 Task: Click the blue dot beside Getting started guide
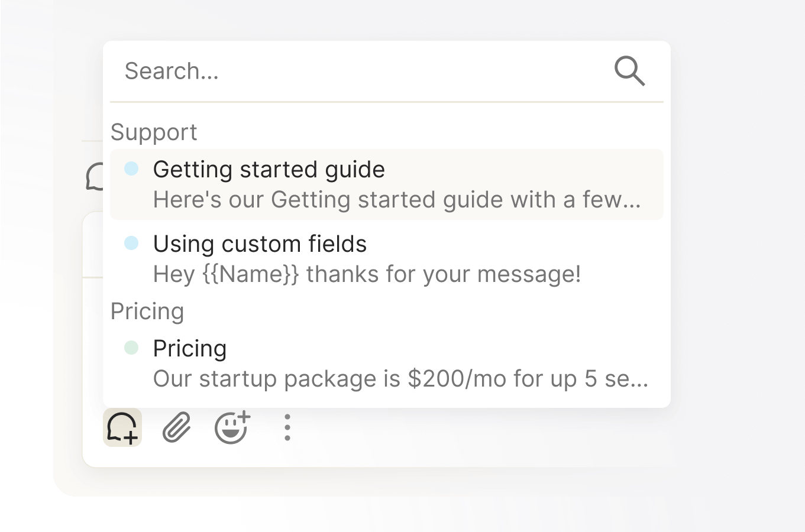tap(131, 168)
